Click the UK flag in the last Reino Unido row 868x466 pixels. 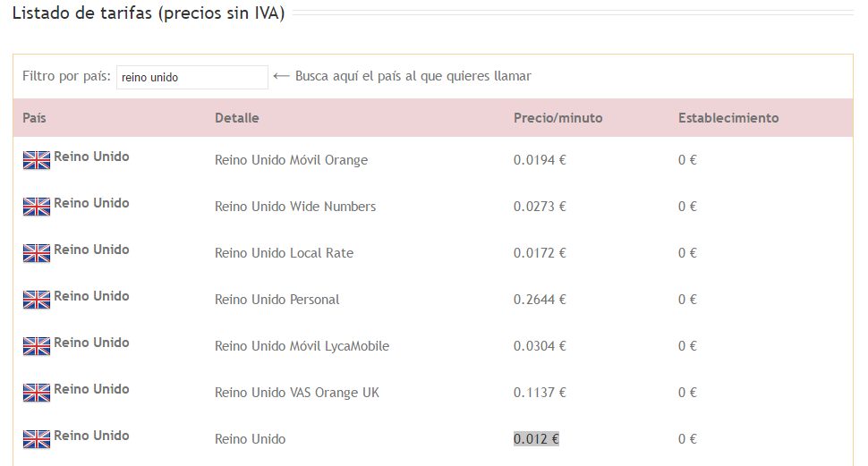point(37,439)
